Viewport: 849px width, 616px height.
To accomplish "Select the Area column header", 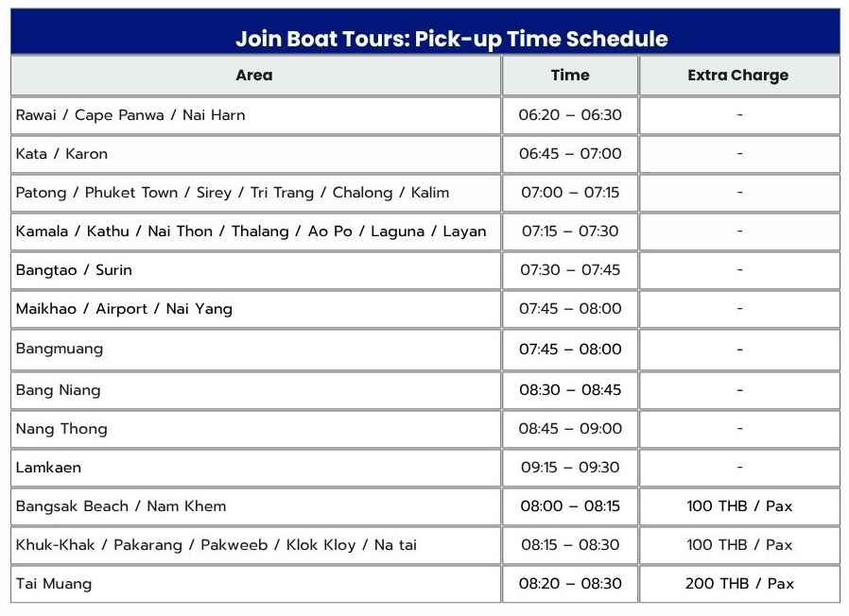I will (254, 76).
